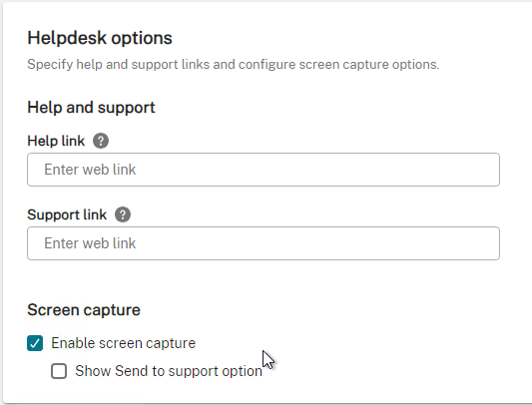The height and width of the screenshot is (405, 532).
Task: Click the "Help link" field label
Action: click(56, 141)
